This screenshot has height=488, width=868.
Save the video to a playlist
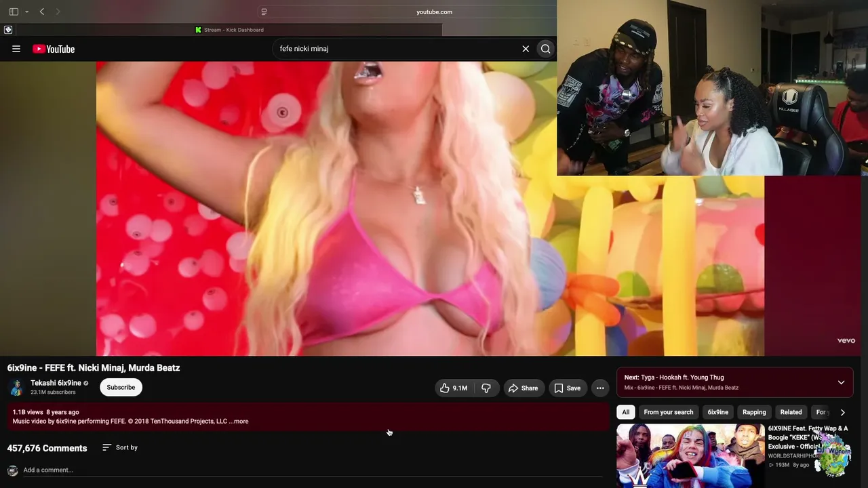(x=568, y=388)
